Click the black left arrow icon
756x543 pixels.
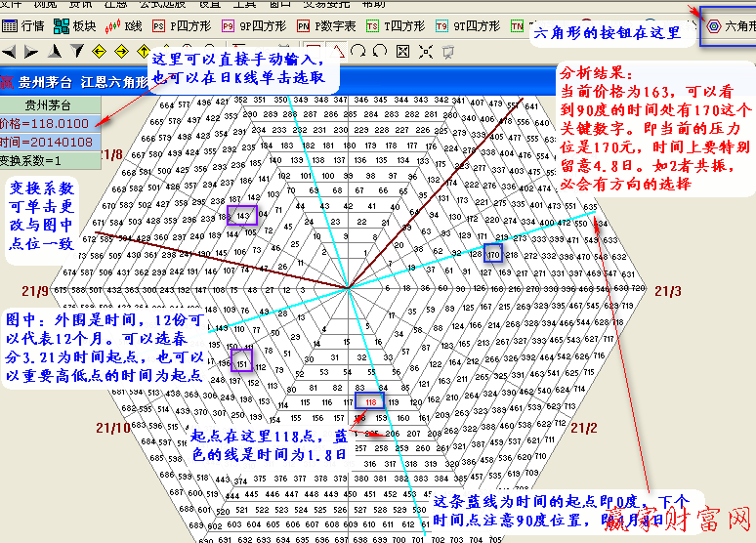[9, 51]
